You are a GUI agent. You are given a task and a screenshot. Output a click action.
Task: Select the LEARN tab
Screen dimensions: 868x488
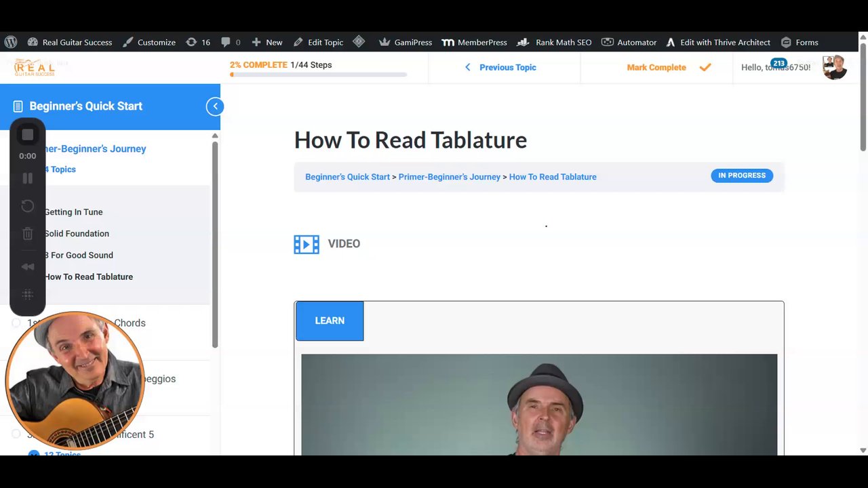pos(330,321)
